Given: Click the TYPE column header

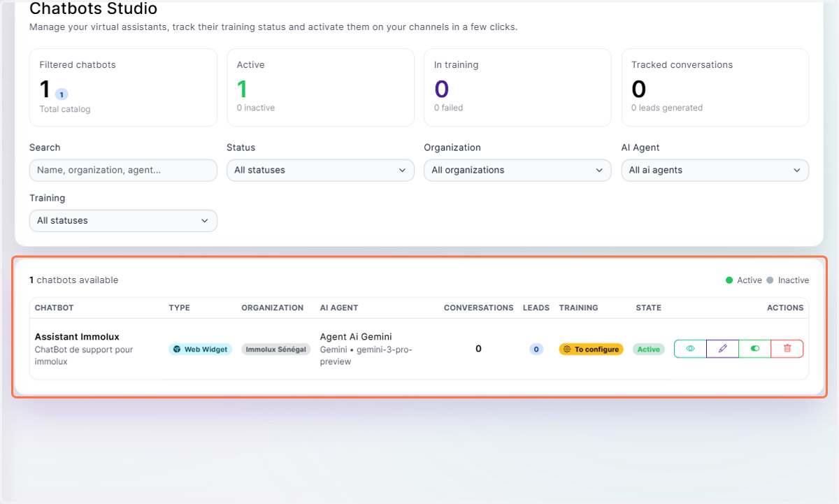Looking at the screenshot, I should coord(179,308).
